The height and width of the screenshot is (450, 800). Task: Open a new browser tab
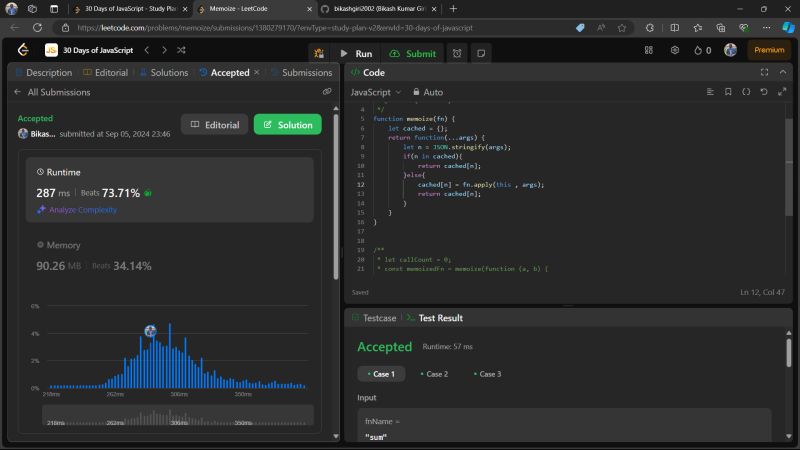(x=453, y=9)
